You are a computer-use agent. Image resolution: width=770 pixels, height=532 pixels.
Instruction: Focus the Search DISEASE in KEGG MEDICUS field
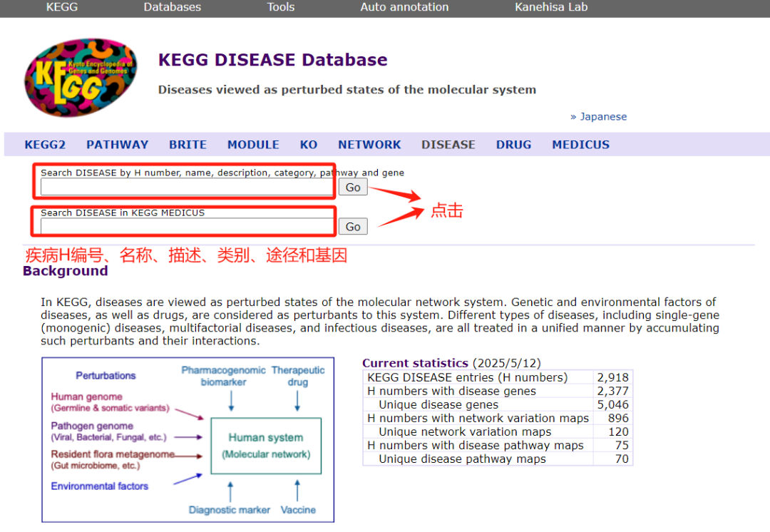[x=187, y=227]
